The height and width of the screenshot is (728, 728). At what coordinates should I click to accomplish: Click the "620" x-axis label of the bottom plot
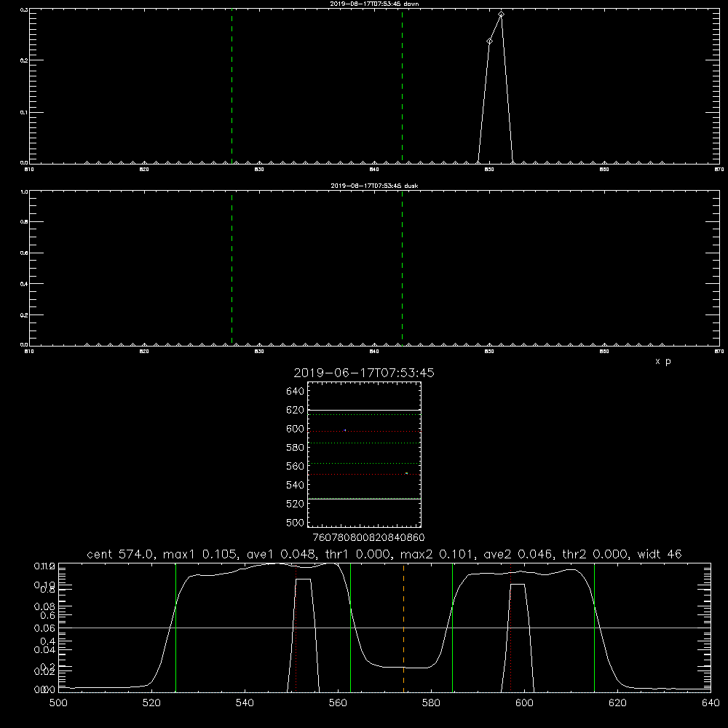click(618, 703)
